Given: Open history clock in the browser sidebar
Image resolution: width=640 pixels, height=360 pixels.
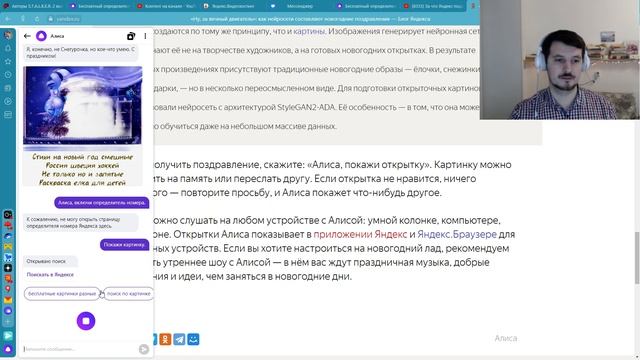Looking at the screenshot, I should click(x=8, y=75).
